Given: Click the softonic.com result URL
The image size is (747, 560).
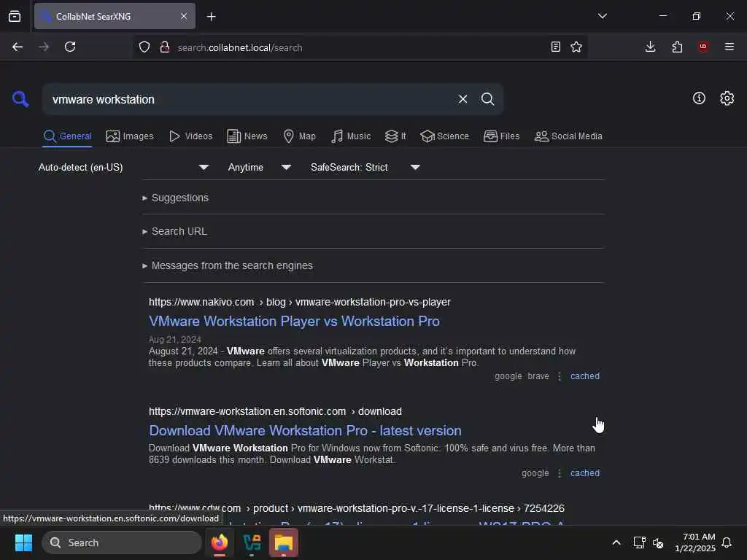Looking at the screenshot, I should tap(275, 411).
